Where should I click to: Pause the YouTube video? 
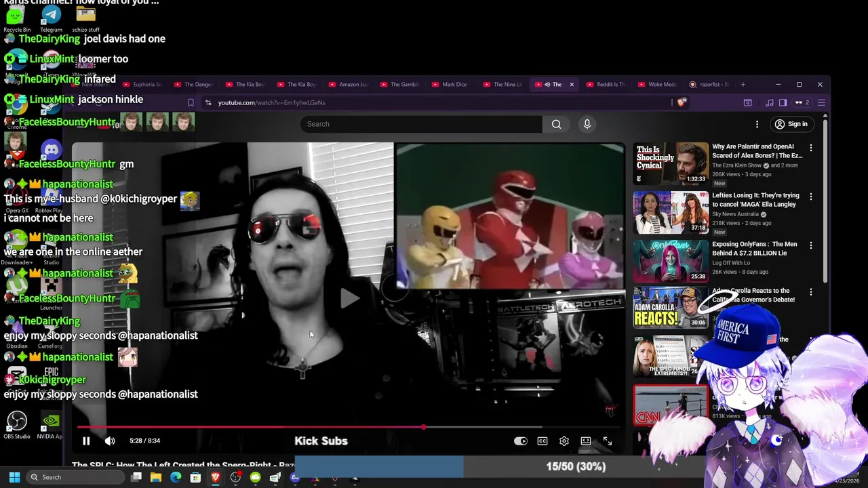click(86, 441)
